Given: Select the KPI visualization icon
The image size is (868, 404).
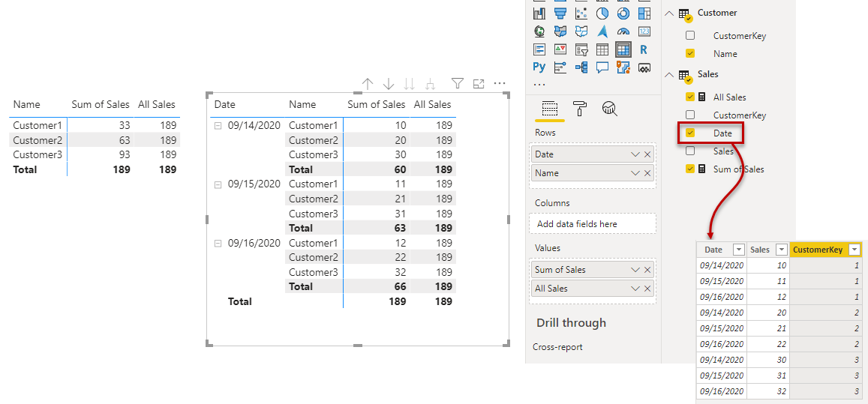Looking at the screenshot, I should 560,49.
